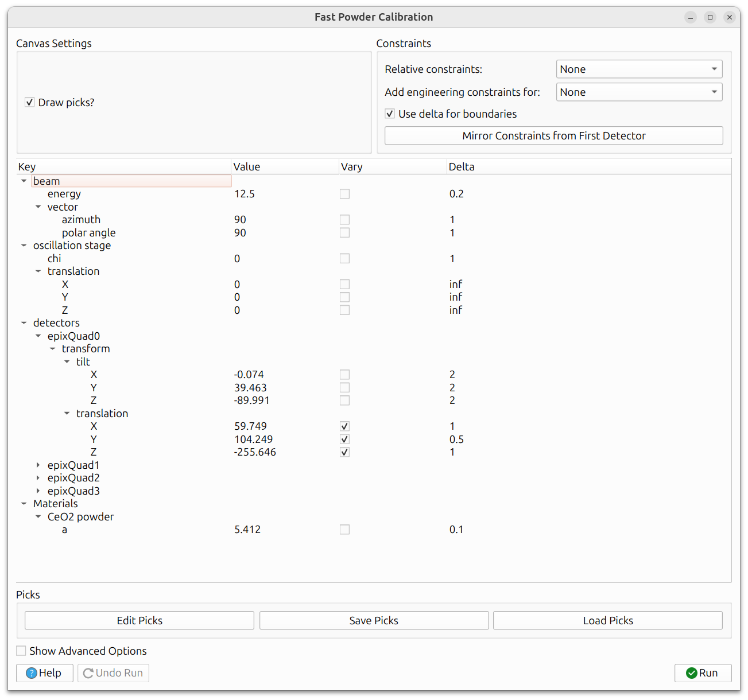Run the calibration with the Run button

(703, 673)
